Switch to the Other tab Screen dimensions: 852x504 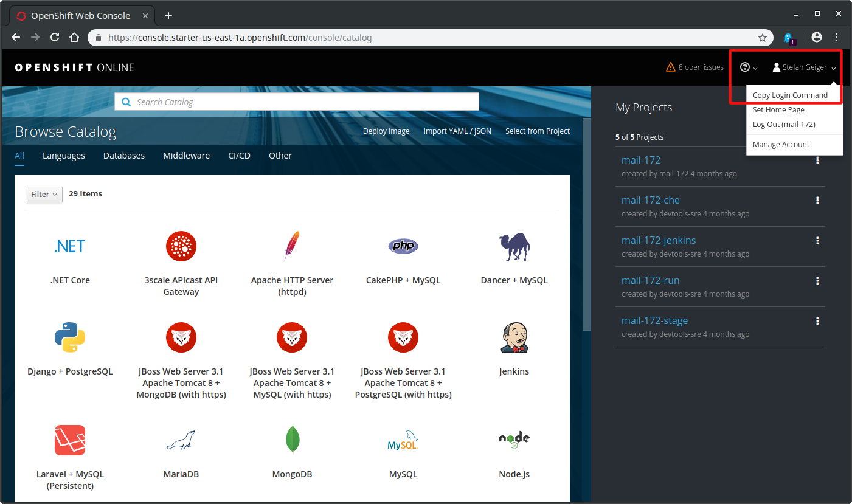click(280, 156)
